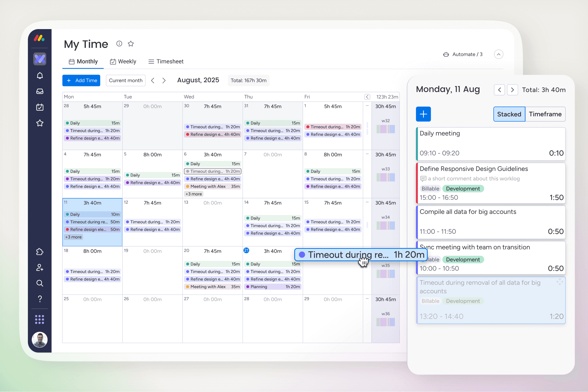Click the favorites star in sidebar
This screenshot has height=392, width=588.
(x=40, y=123)
